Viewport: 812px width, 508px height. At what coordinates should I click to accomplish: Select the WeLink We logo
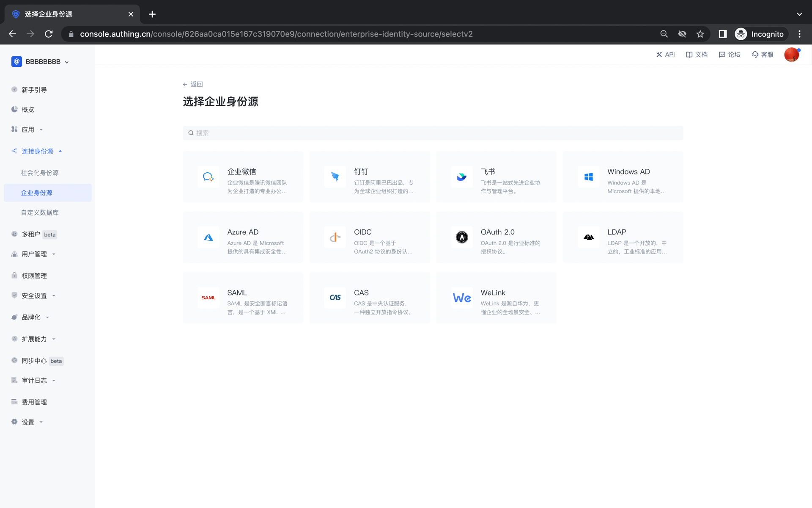[462, 298]
